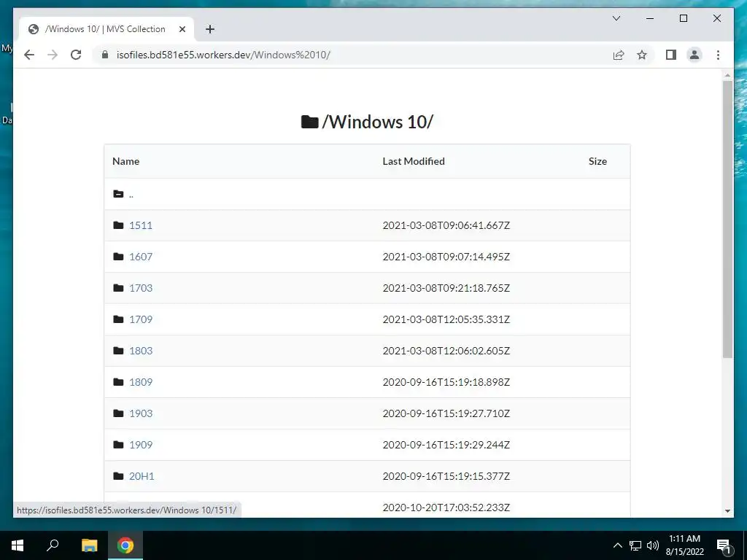
Task: Open the 1607 folder link
Action: [141, 257]
